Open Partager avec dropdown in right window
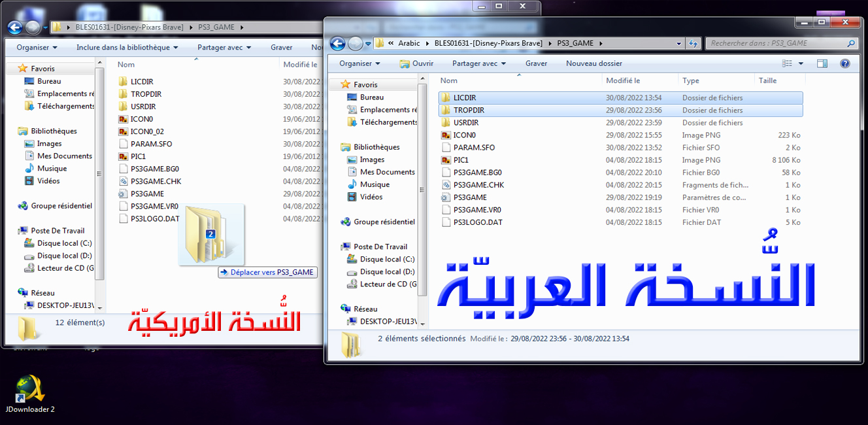Image resolution: width=868 pixels, height=425 pixels. pyautogui.click(x=478, y=63)
